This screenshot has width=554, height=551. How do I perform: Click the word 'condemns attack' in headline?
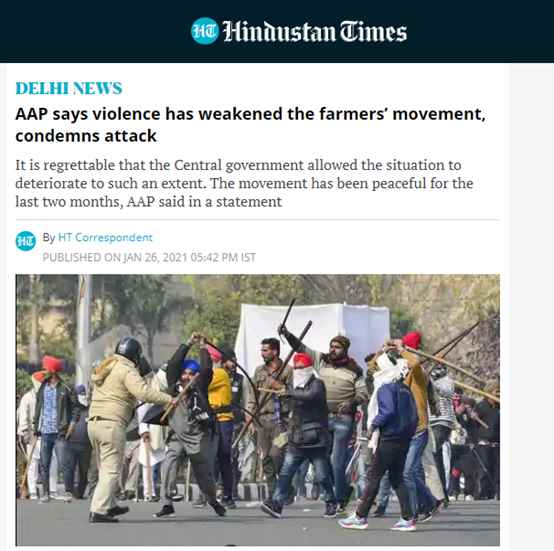click(86, 136)
